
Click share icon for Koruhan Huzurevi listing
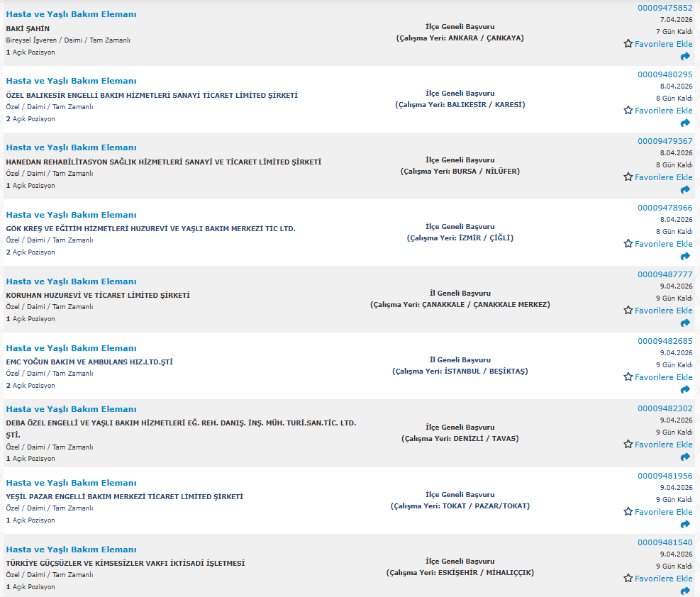[685, 323]
